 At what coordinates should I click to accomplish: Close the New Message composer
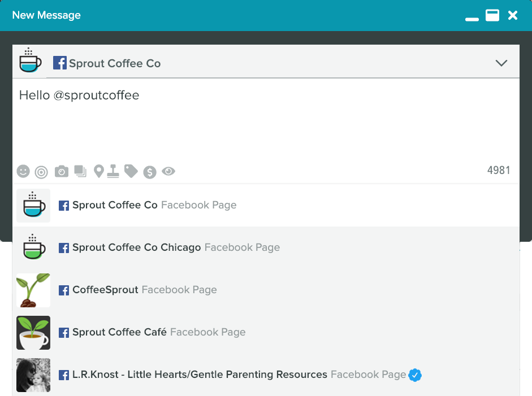click(x=513, y=15)
